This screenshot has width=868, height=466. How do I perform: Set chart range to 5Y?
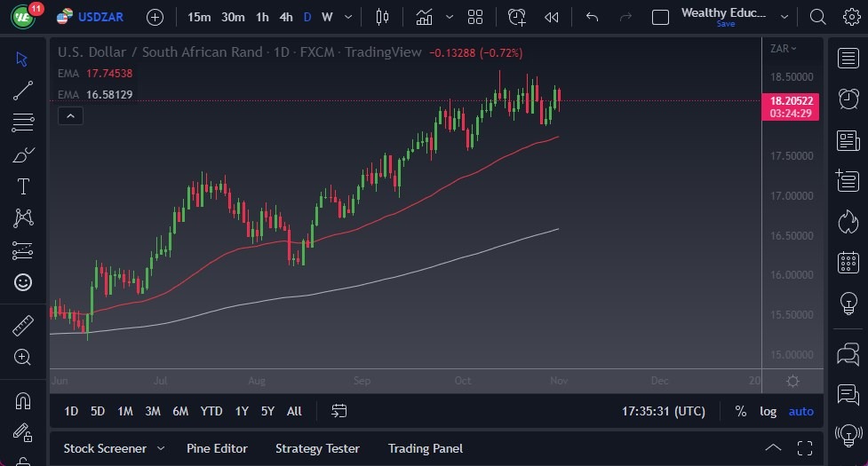pyautogui.click(x=267, y=411)
